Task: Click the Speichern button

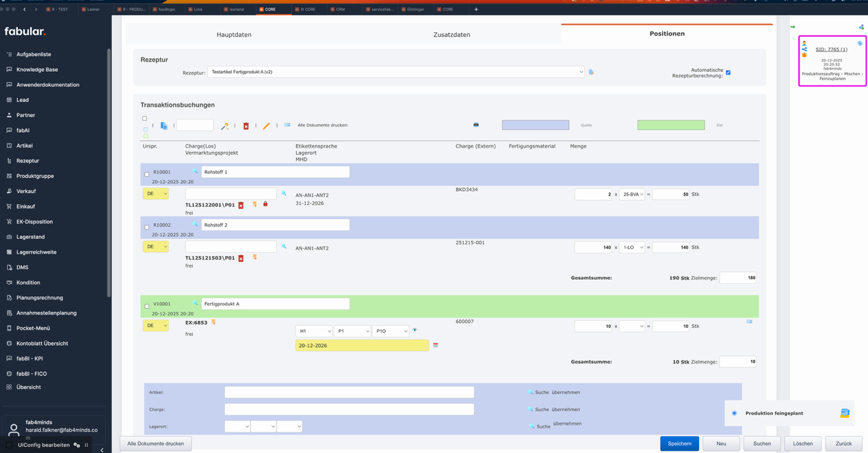Action: coord(679,443)
